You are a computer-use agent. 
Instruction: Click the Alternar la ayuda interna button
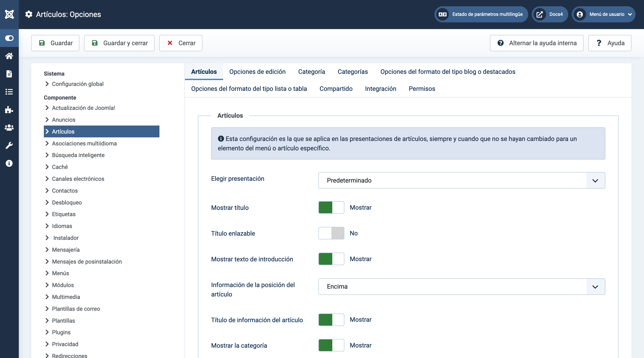point(536,43)
